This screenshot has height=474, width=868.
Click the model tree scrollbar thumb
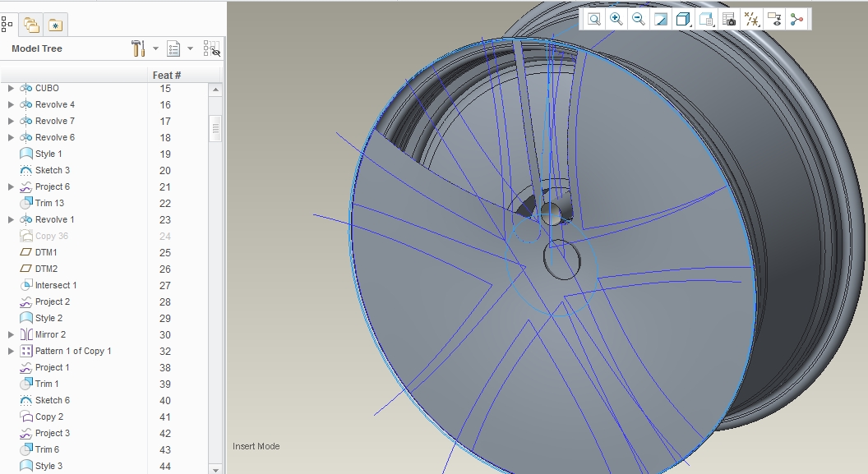pos(215,128)
